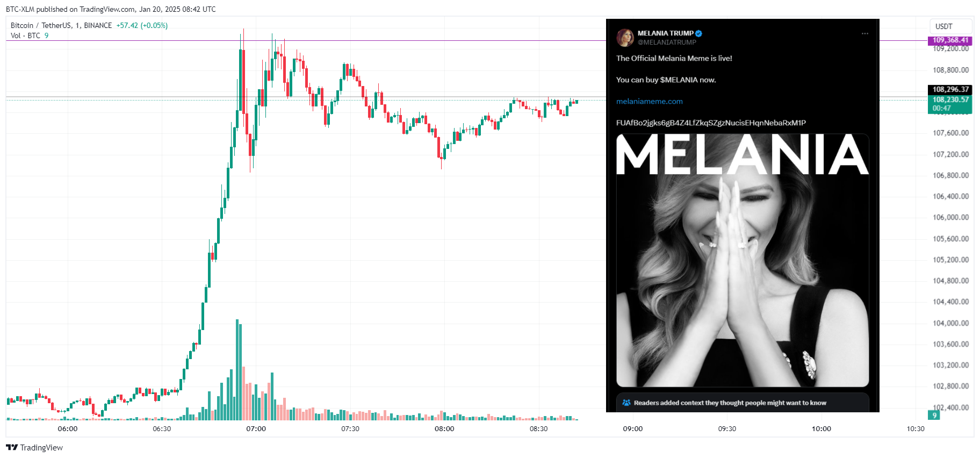Click the MELANIA black-and-white photo
The height and width of the screenshot is (458, 980).
point(743,260)
